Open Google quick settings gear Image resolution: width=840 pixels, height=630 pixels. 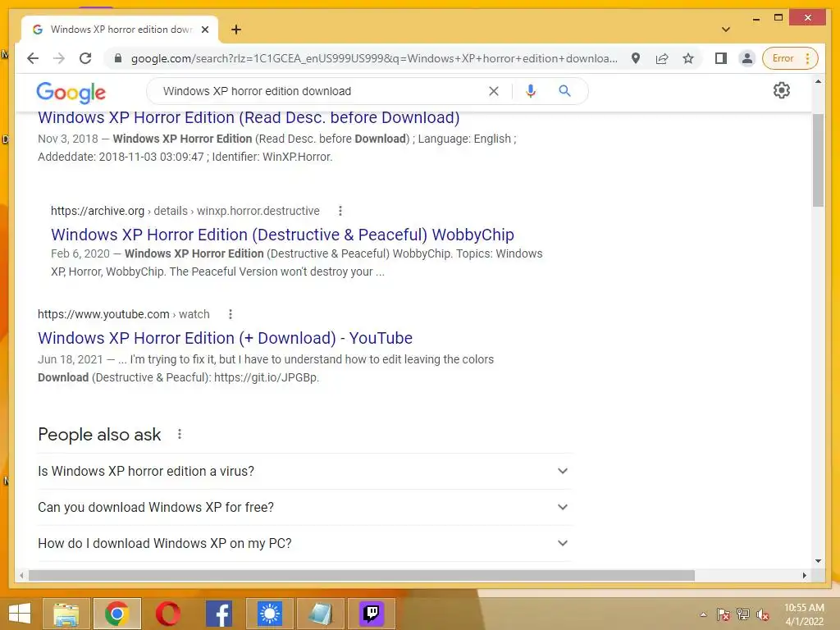point(782,90)
